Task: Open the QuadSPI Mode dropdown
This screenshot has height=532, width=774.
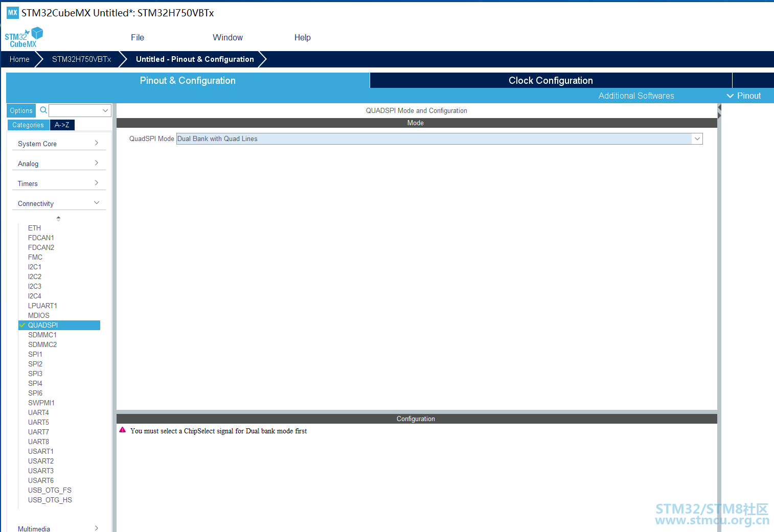Action: point(439,138)
